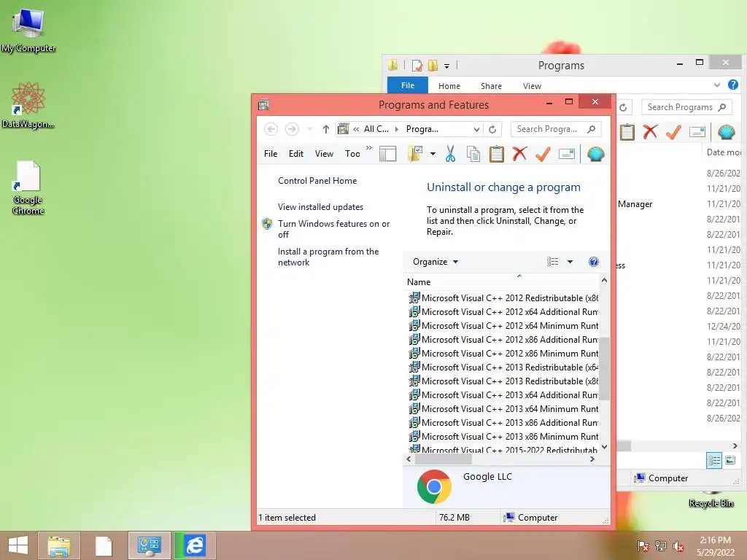
Task: Expand the address bar history dropdown
Action: point(476,129)
